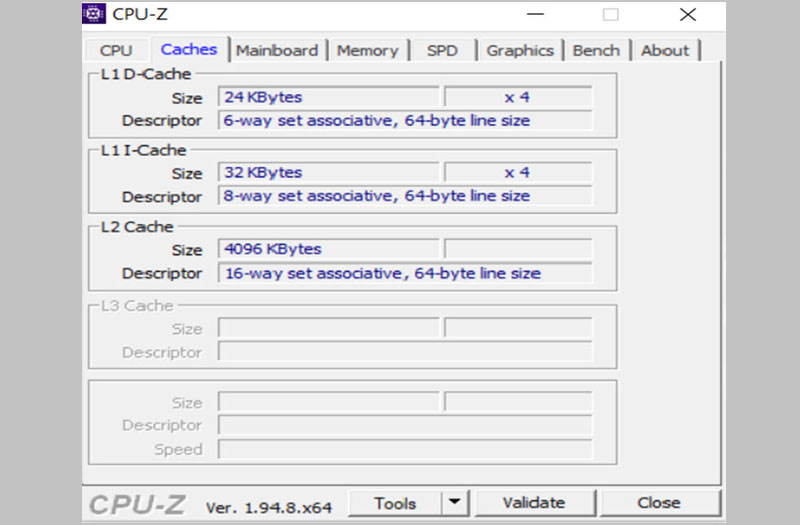Screen dimensions: 800x525
Task: Click the empty L3 Cache size field
Action: (329, 328)
